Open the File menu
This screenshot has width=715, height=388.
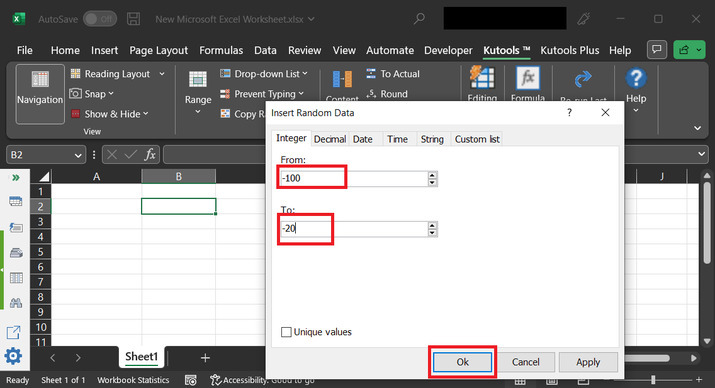tap(25, 50)
